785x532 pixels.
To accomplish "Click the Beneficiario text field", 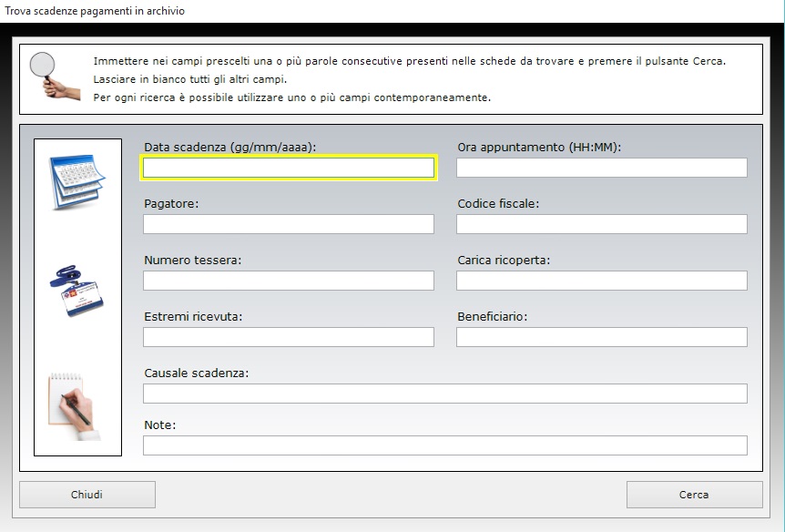I will click(601, 337).
